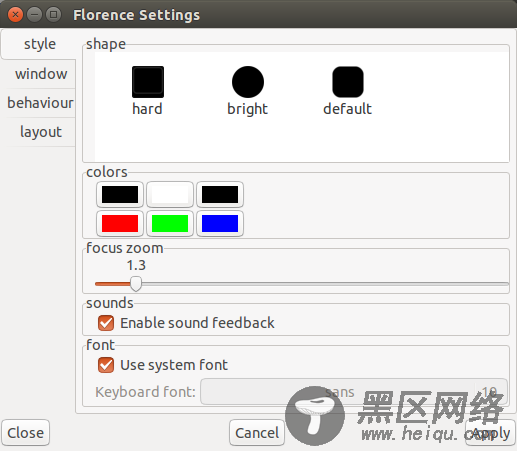Open the first black color swatch
The width and height of the screenshot is (517, 451).
coord(120,194)
